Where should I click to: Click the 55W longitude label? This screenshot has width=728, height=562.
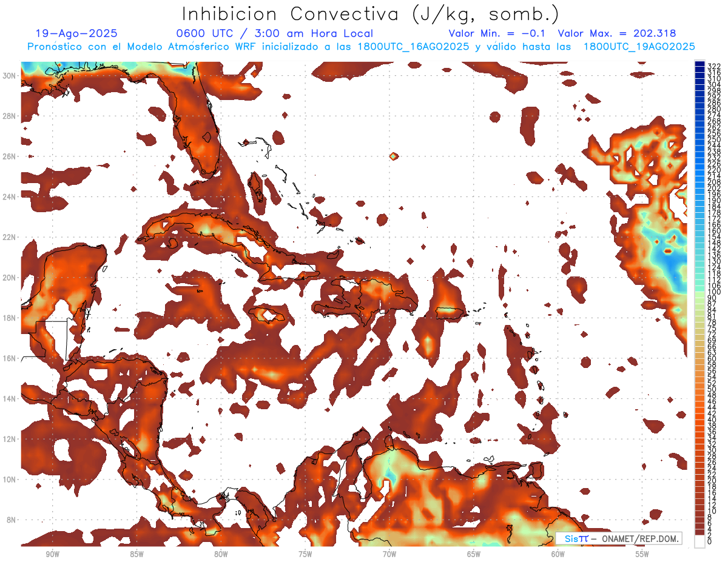(x=642, y=555)
